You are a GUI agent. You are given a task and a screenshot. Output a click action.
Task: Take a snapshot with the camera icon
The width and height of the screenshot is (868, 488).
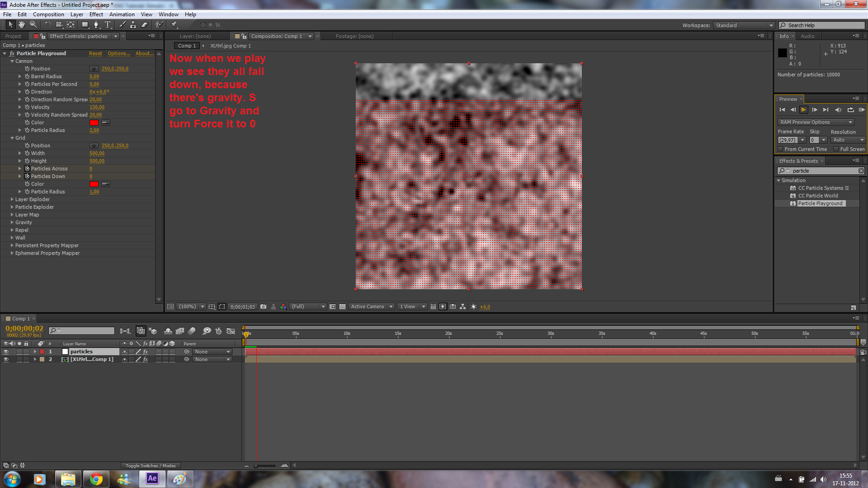(x=263, y=306)
